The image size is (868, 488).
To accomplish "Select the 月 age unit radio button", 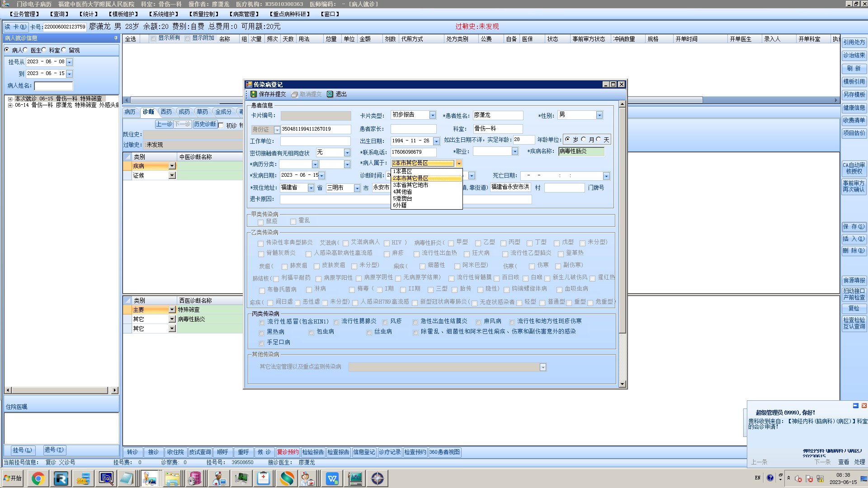I will tap(584, 140).
